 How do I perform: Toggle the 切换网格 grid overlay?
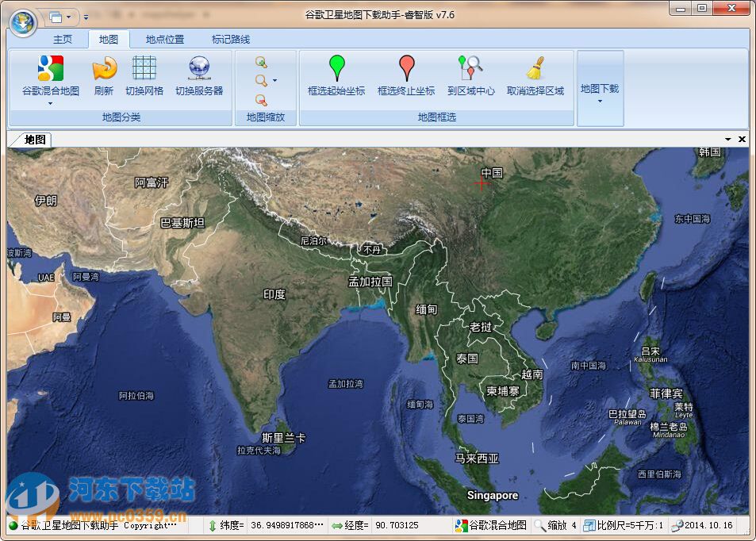145,69
